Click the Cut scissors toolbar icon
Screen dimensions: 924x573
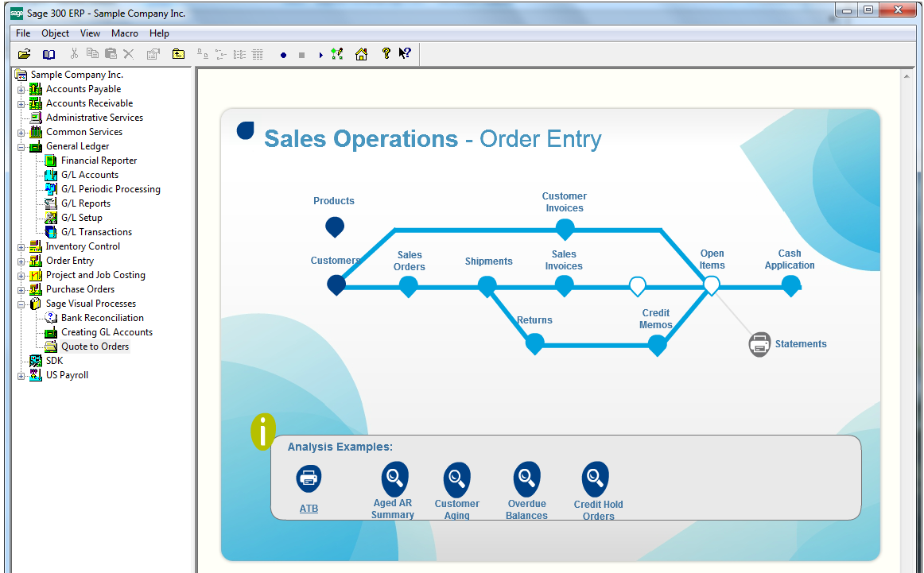(x=74, y=54)
